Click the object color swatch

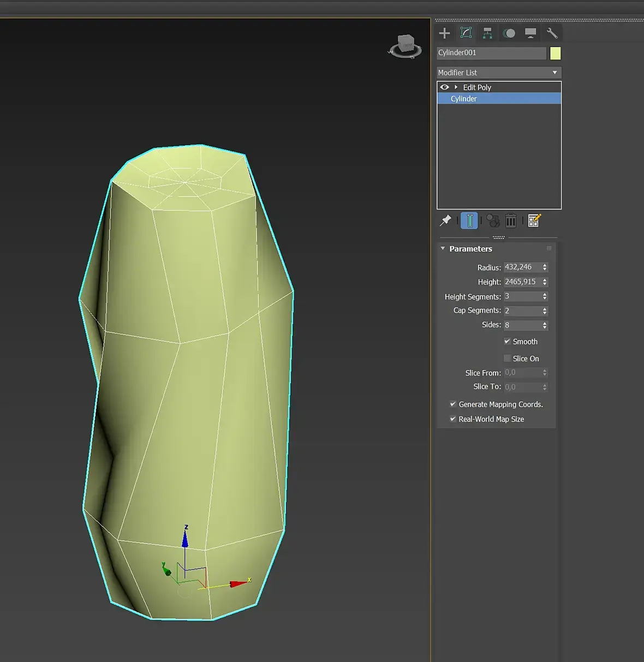pyautogui.click(x=555, y=53)
